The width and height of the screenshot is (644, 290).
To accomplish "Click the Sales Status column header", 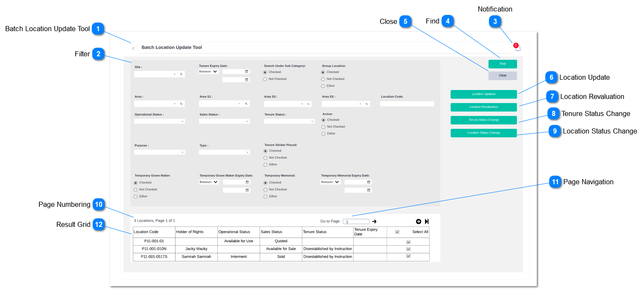I will click(x=281, y=232).
